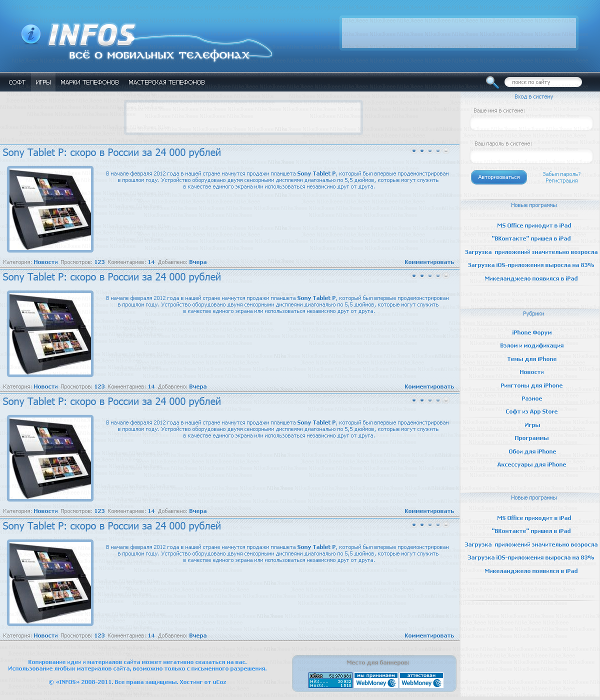Open '"ВКонтакте" пришел в iPad' in upper programs block
This screenshot has height=700, width=600.
(531, 238)
